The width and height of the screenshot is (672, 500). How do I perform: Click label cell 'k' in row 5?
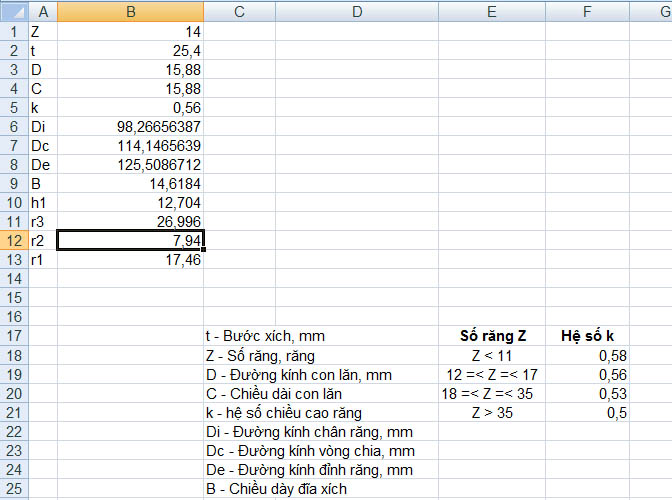[43, 108]
